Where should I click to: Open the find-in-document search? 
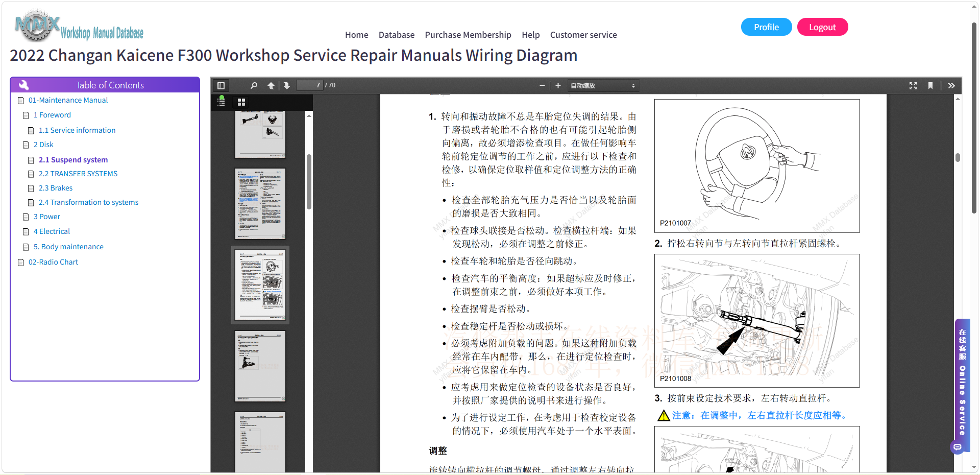coord(254,86)
